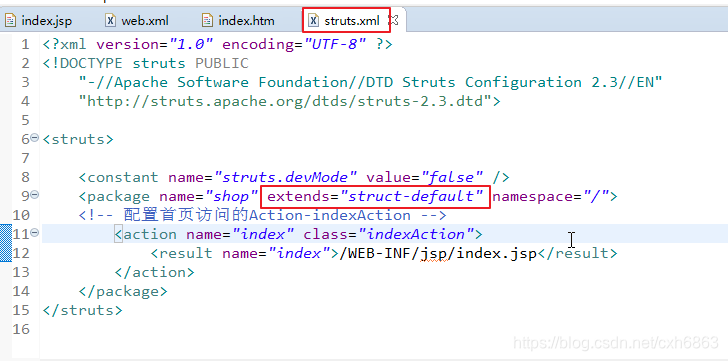The height and width of the screenshot is (361, 728).
Task: Collapse the package element at line 9
Action: (35, 195)
